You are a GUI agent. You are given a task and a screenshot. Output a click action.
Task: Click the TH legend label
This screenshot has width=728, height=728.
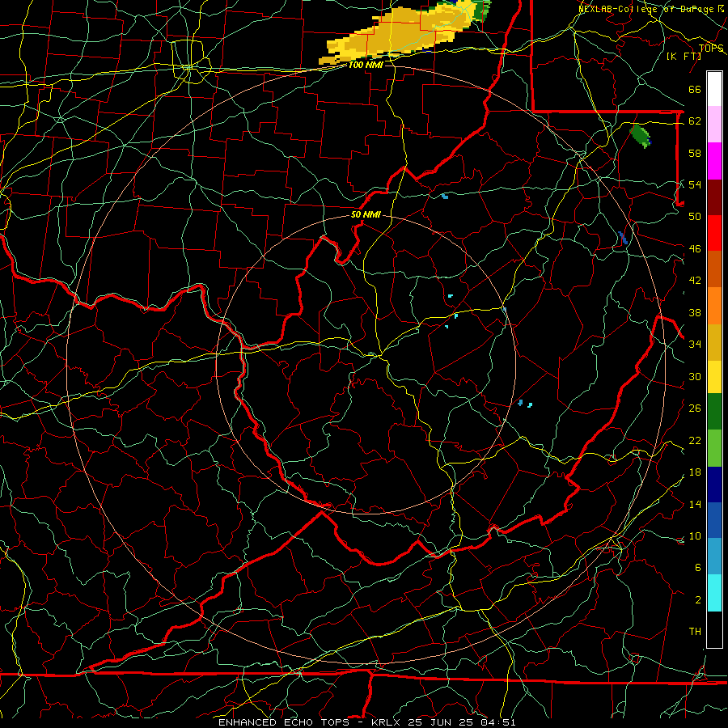pyautogui.click(x=695, y=632)
